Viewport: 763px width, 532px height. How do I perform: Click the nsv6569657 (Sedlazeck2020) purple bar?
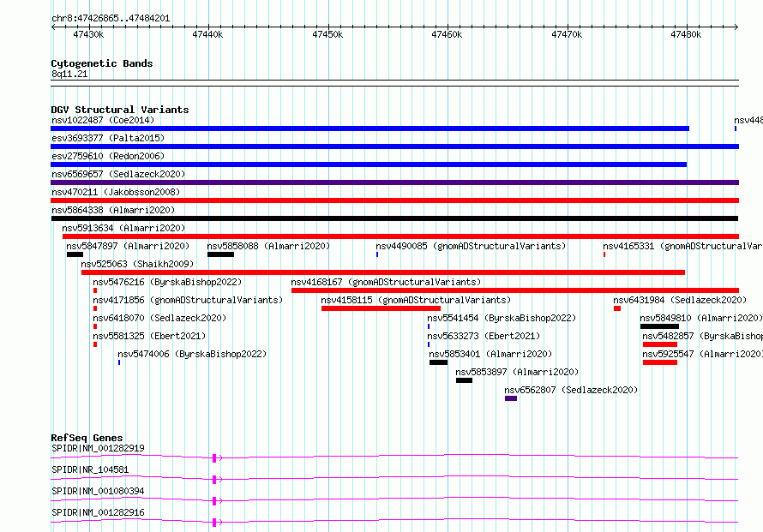pyautogui.click(x=394, y=182)
